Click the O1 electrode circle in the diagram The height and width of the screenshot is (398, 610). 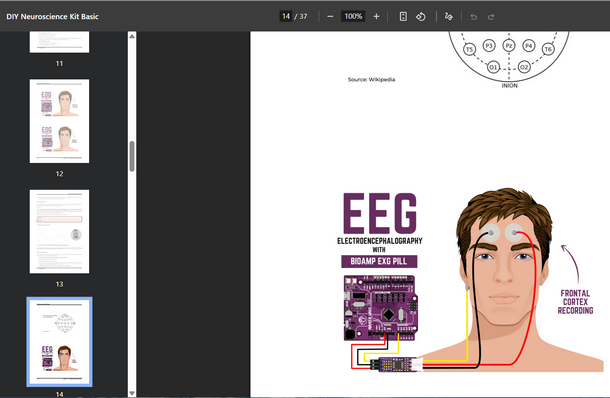[493, 67]
